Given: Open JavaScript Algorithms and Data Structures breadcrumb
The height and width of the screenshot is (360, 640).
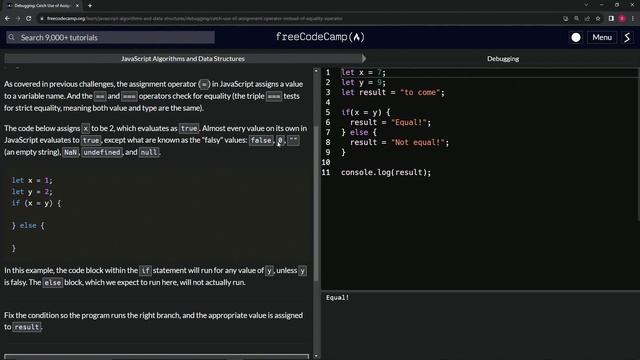Looking at the screenshot, I should pyautogui.click(x=182, y=59).
